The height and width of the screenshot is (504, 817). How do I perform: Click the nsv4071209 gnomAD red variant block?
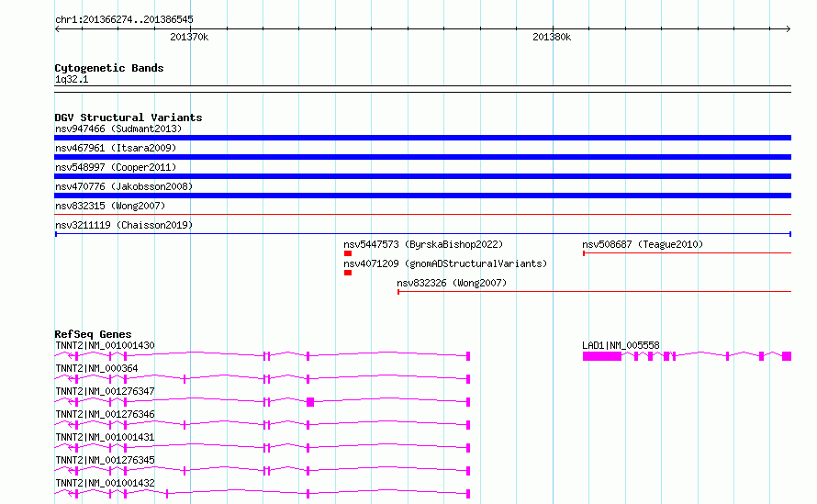pyautogui.click(x=348, y=273)
